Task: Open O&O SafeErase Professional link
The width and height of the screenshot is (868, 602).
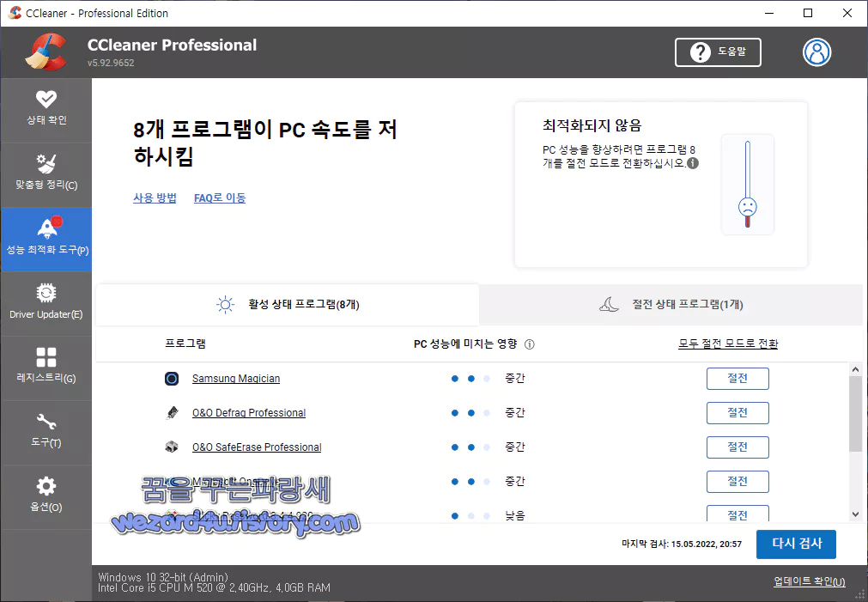Action: point(257,447)
